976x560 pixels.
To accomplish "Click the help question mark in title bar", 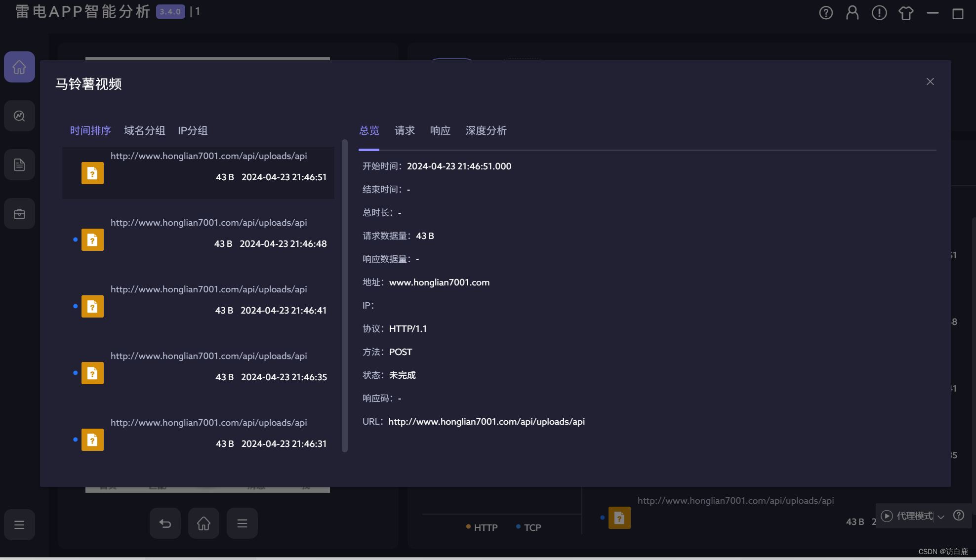I will [826, 13].
